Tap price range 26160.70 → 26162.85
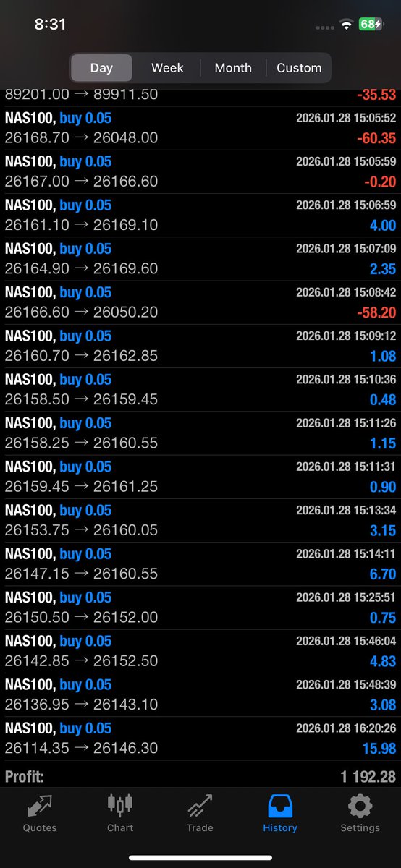 point(81,355)
